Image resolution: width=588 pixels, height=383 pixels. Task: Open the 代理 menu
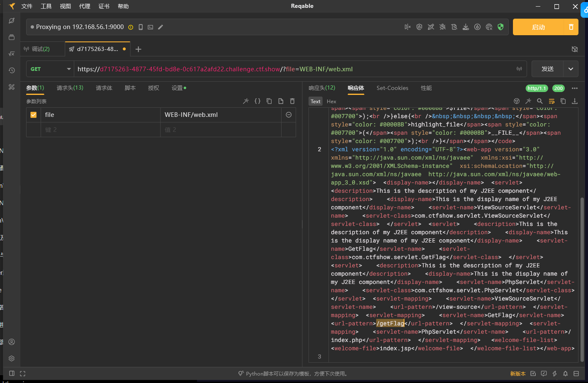point(85,6)
